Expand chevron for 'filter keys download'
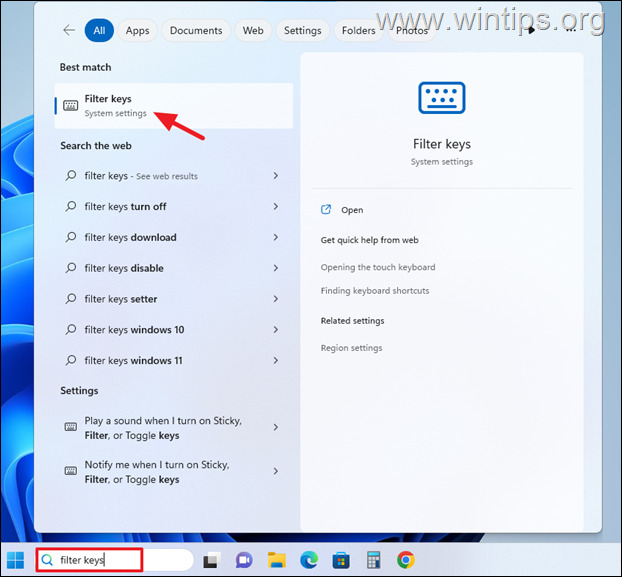This screenshot has width=622, height=577. coord(276,237)
